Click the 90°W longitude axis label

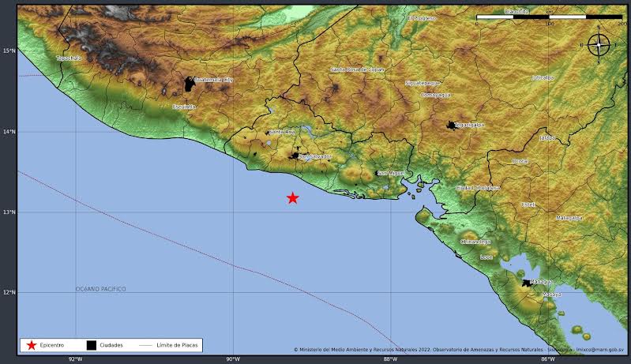point(232,358)
